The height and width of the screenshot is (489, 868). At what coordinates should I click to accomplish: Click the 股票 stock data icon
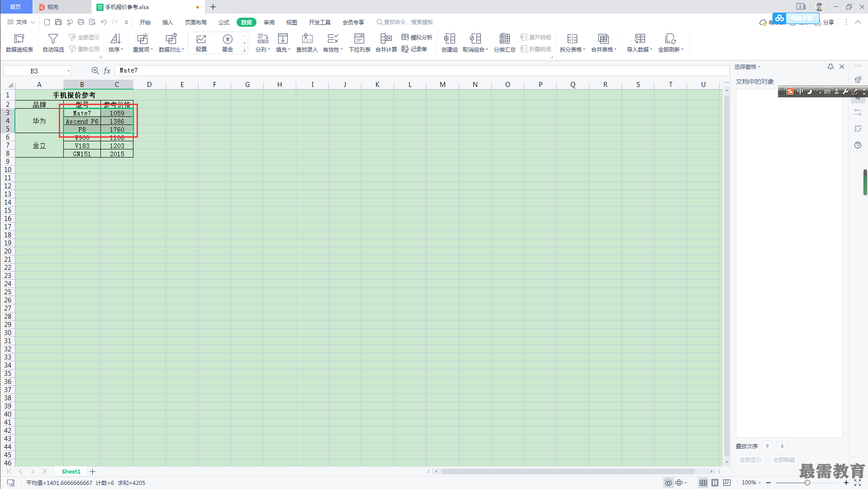coord(201,43)
